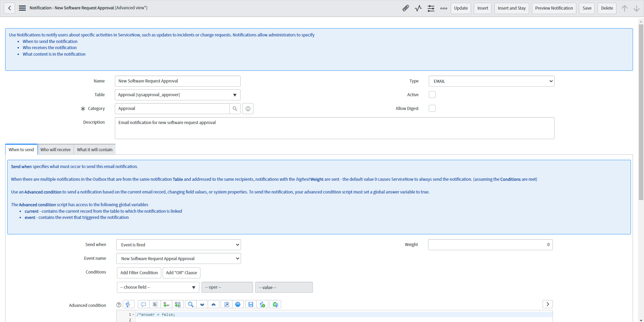
Task: Open the Type dropdown showing EMAIL
Action: click(491, 81)
